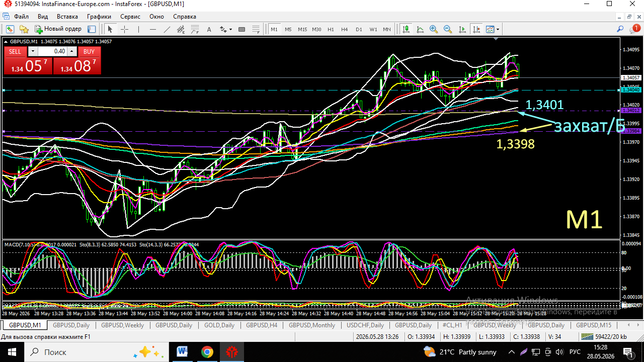The height and width of the screenshot is (362, 644).
Task: Switch timeframe to M5
Action: [x=288, y=29]
